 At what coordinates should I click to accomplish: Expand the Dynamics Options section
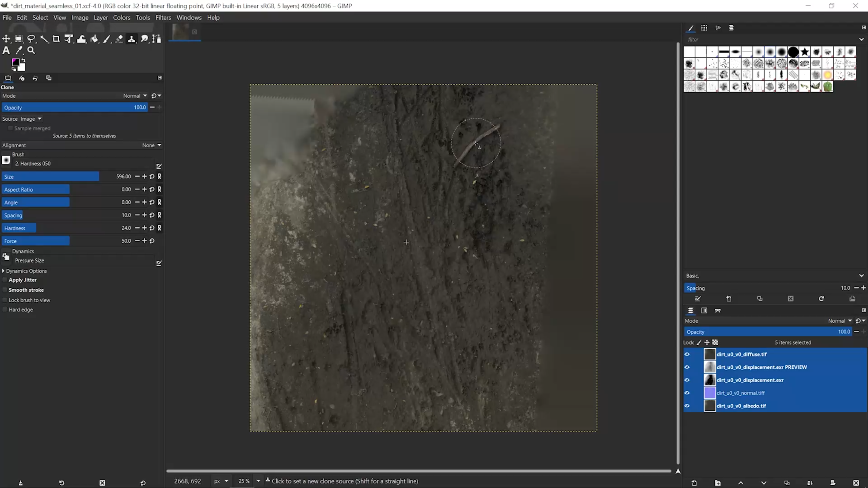(3, 271)
